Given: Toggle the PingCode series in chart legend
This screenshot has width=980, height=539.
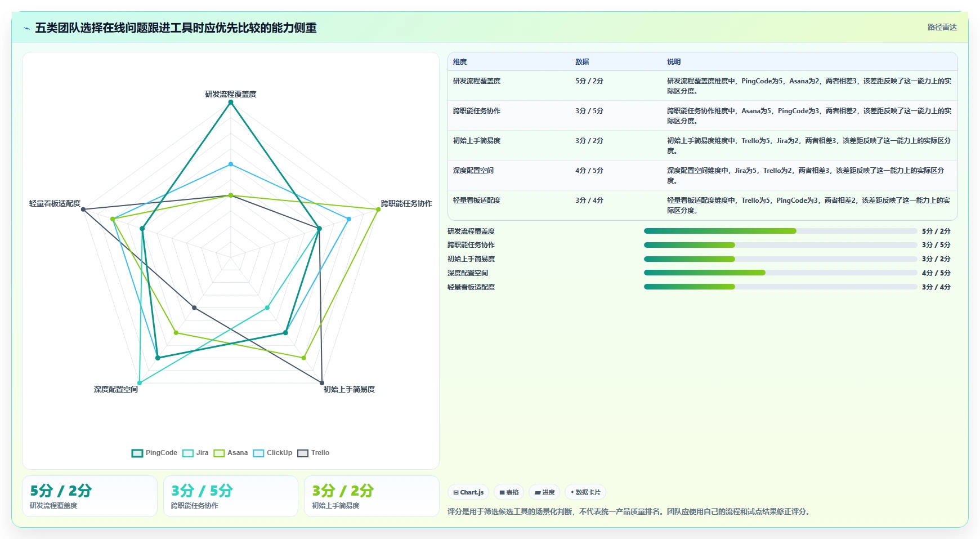Looking at the screenshot, I should pos(154,453).
